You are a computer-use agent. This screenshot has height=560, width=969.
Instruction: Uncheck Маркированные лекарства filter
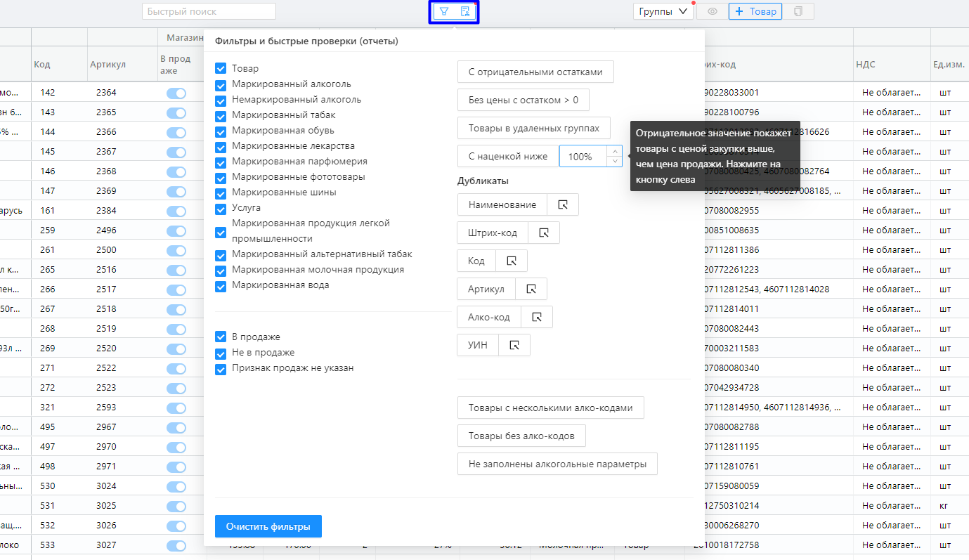tap(221, 146)
